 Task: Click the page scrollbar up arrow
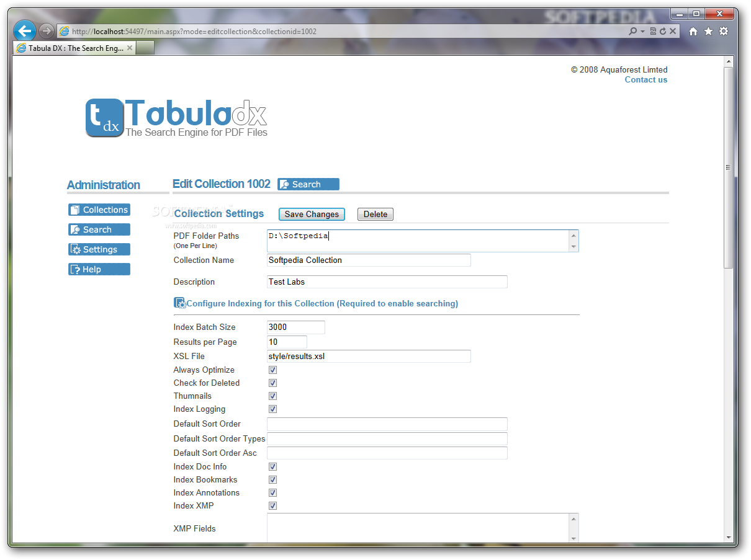pos(729,61)
